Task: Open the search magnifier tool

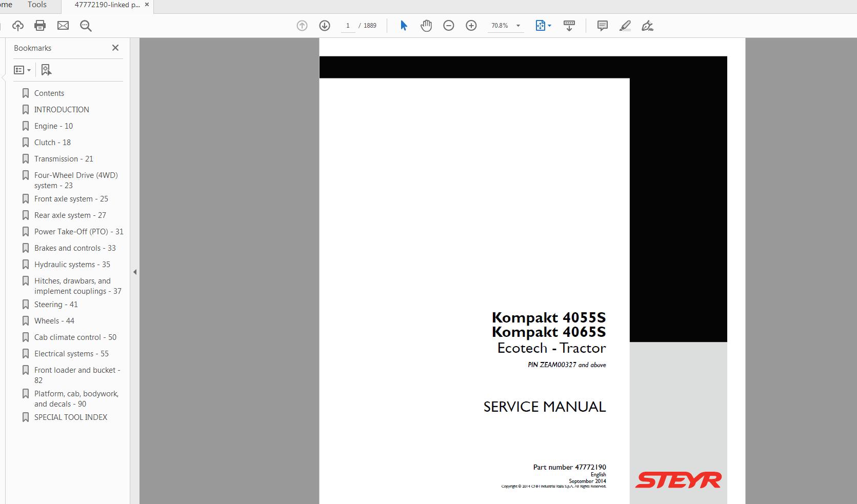Action: (x=86, y=26)
